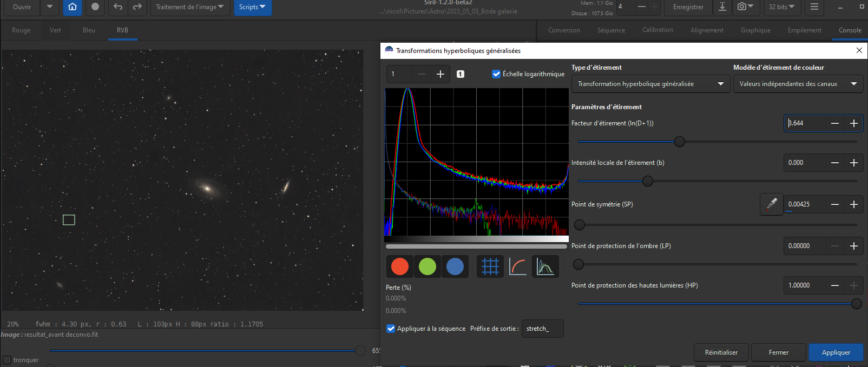
Task: Switch to the Rouge channel tab
Action: tap(21, 30)
